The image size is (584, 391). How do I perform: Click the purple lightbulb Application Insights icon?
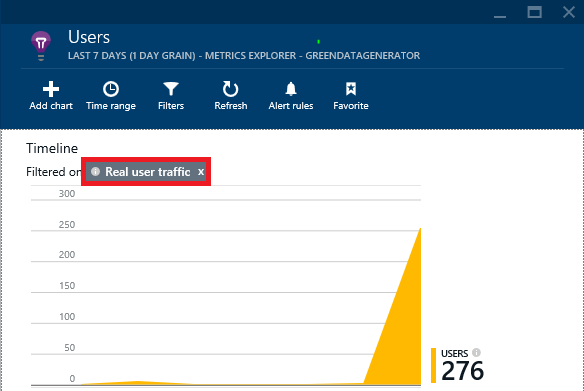pos(41,45)
